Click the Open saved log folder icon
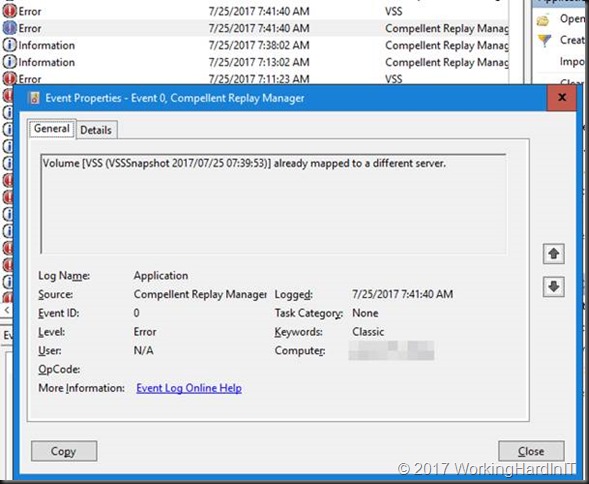589x484 pixels. 544,20
